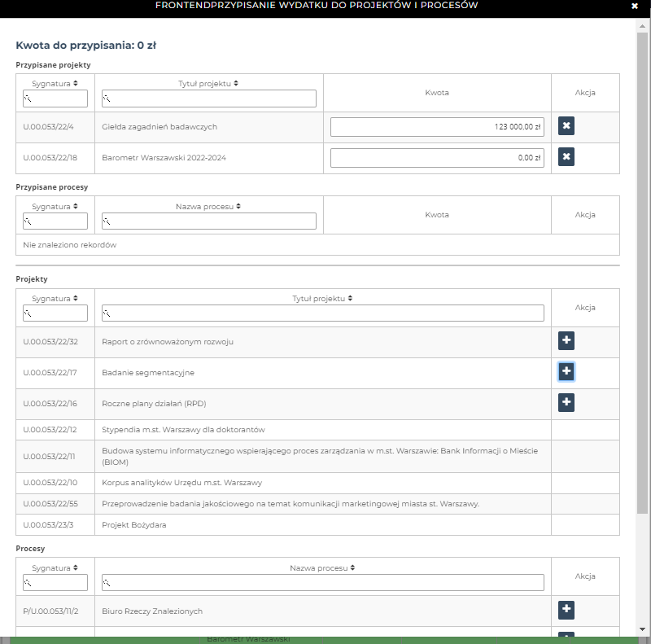This screenshot has height=644, width=651.
Task: Filter assigned projects by signature search box
Action: click(55, 99)
